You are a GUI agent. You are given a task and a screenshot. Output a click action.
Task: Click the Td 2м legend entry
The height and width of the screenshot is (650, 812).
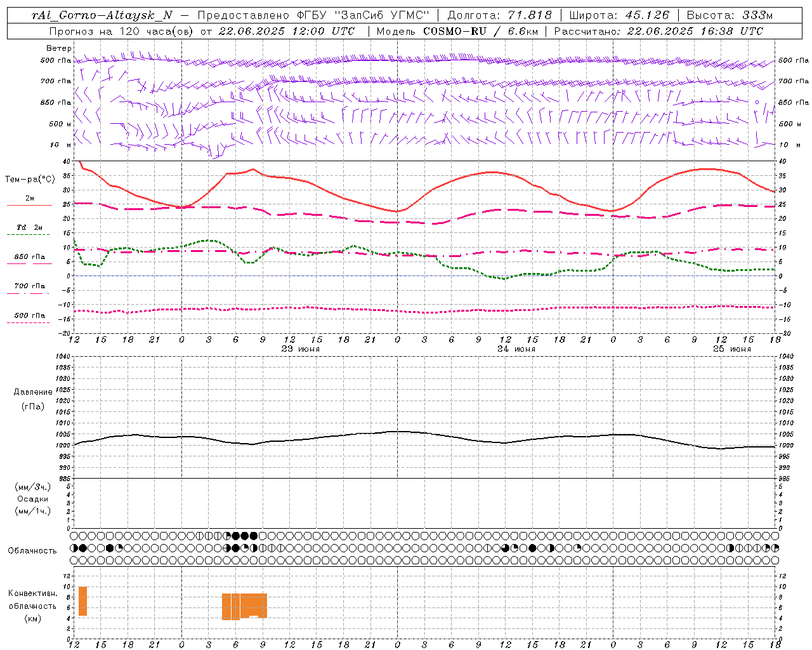tap(30, 227)
